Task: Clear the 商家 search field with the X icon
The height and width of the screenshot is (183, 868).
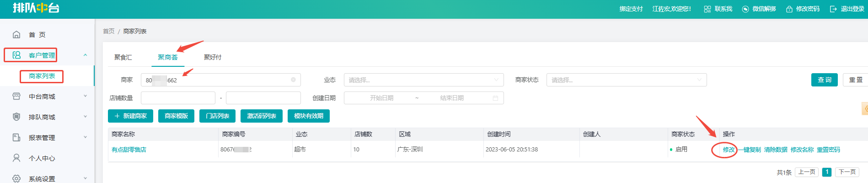Action: tap(293, 80)
